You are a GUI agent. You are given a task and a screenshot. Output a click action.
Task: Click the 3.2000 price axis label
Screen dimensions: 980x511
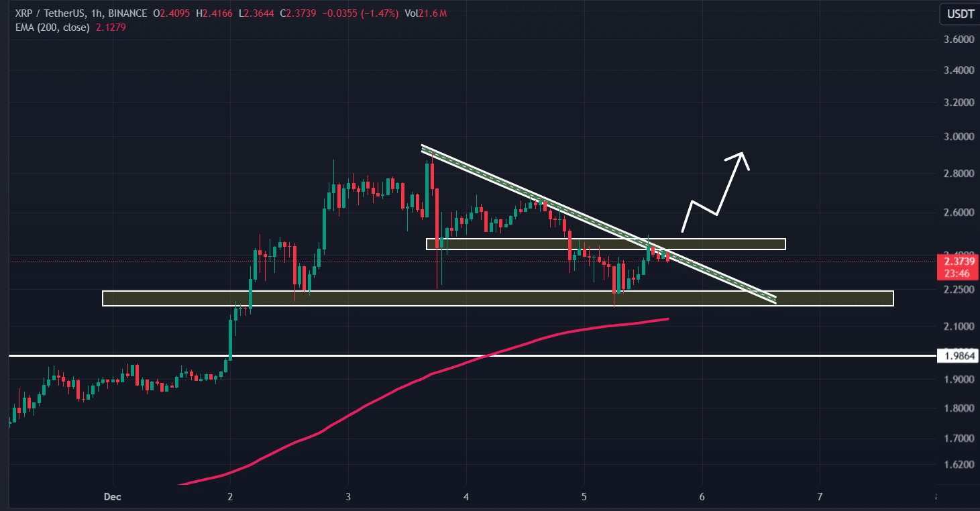pyautogui.click(x=958, y=103)
